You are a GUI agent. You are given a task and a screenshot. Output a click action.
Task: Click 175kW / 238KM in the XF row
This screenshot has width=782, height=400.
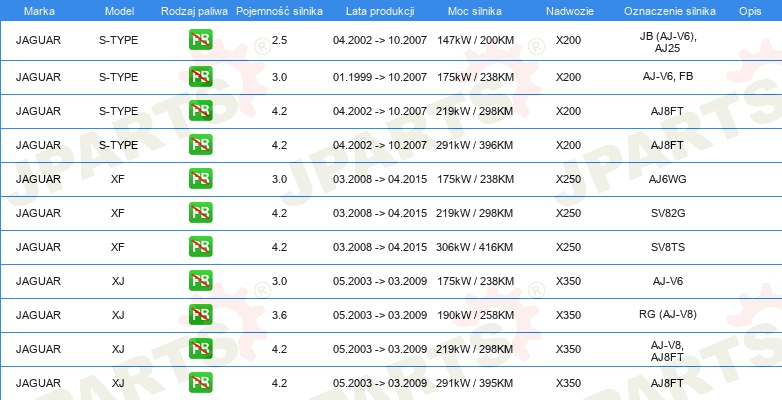[475, 179]
